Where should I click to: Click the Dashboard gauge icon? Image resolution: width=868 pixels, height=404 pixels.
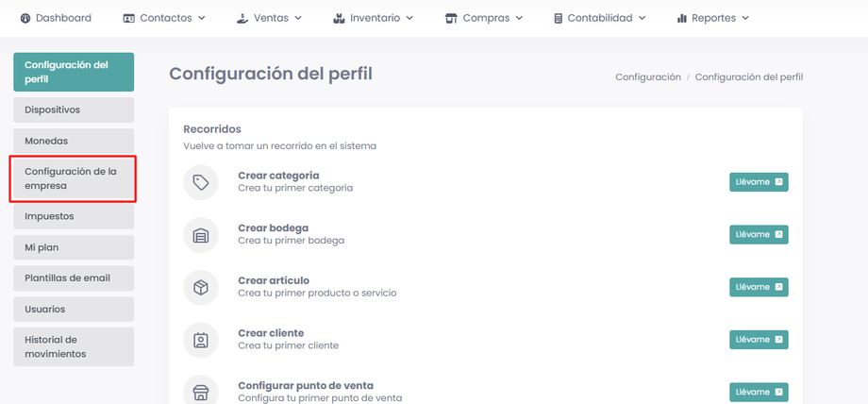pyautogui.click(x=25, y=18)
